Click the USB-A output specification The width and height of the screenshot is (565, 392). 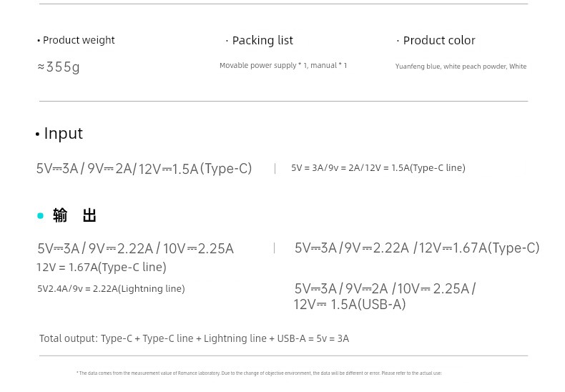[x=385, y=297]
